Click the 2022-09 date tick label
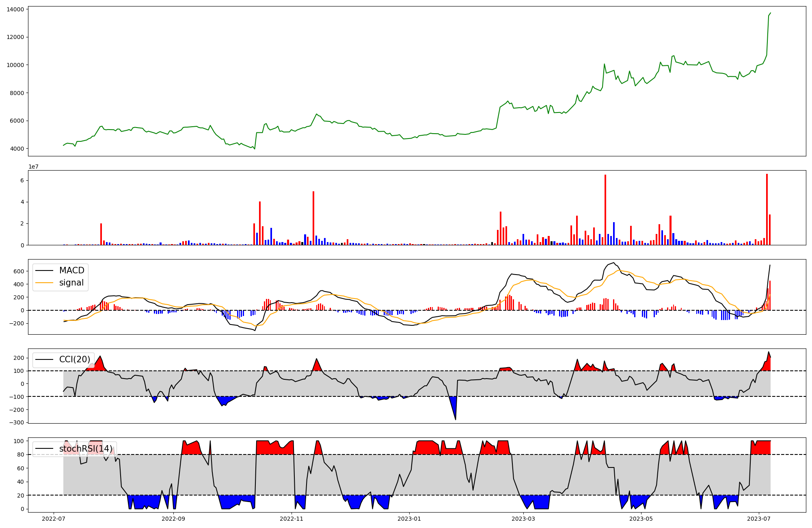This screenshot has height=528, width=812. point(173,519)
